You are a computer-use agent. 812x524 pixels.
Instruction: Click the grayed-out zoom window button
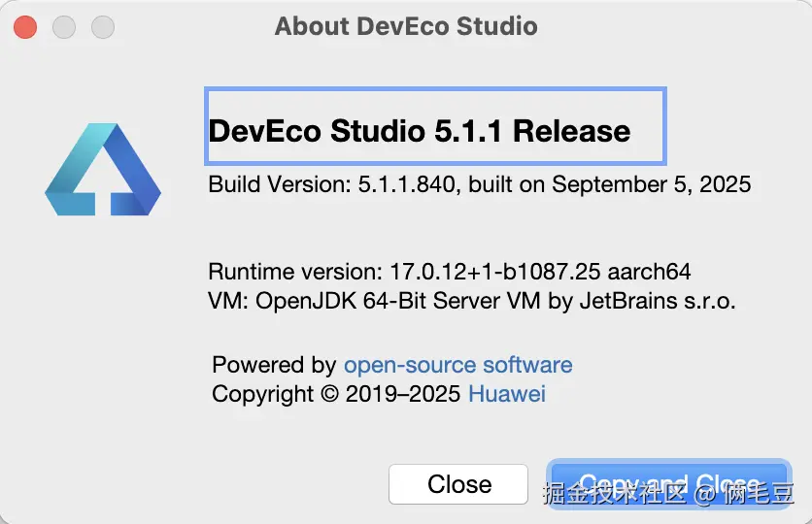click(x=103, y=27)
